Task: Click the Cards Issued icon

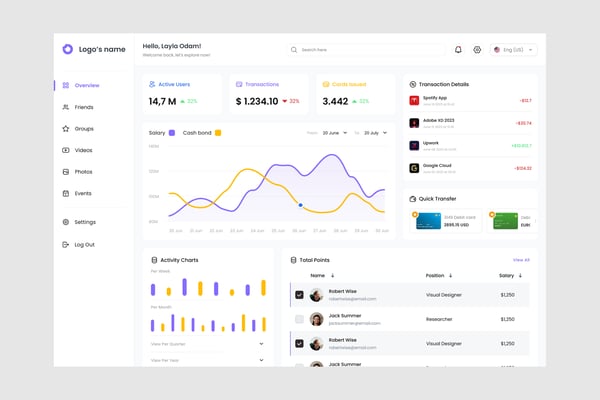Action: pyautogui.click(x=326, y=84)
